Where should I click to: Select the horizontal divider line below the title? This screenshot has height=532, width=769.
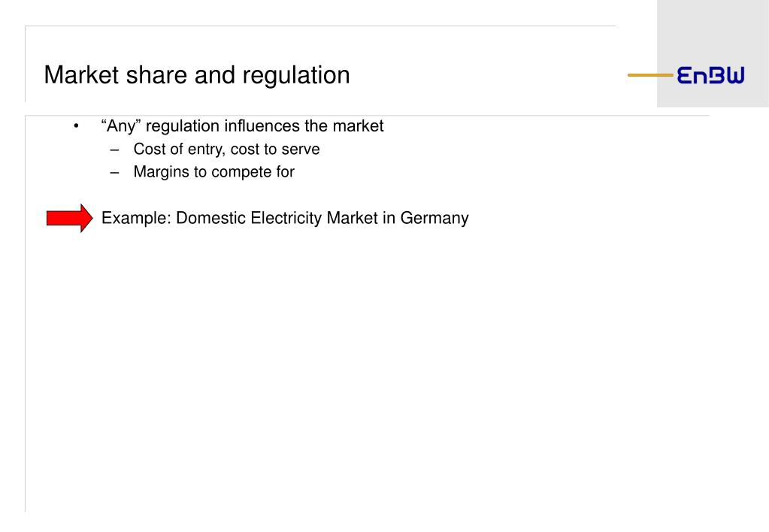click(367, 116)
